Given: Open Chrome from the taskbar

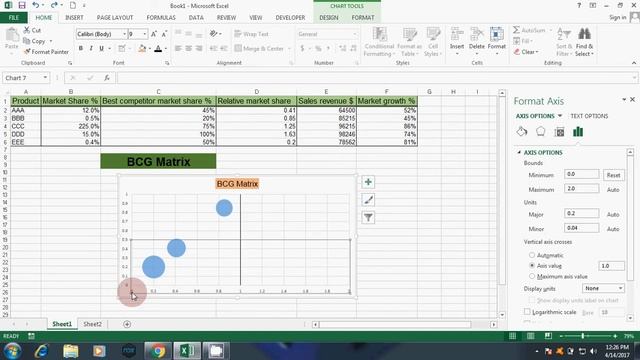Looking at the screenshot, I should click(158, 351).
